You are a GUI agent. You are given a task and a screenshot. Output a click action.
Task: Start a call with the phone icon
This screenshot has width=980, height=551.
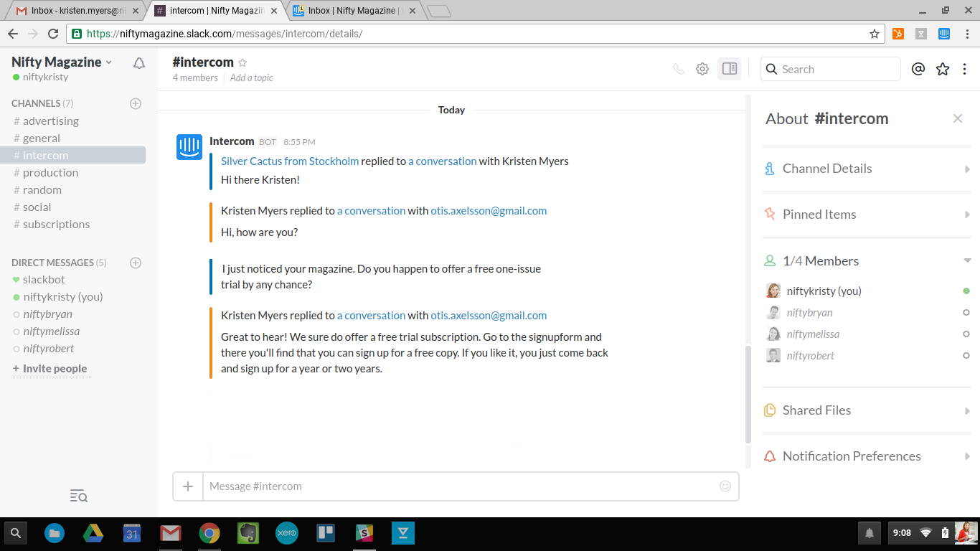click(x=678, y=69)
